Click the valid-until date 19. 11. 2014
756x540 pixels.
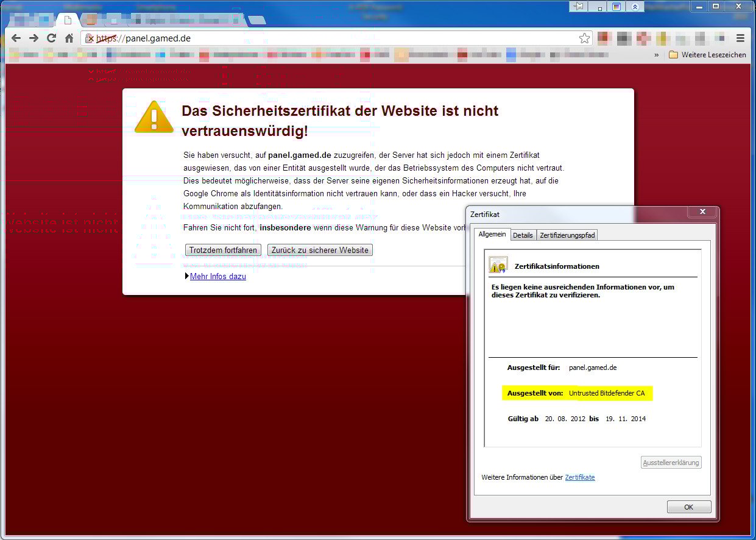point(626,419)
